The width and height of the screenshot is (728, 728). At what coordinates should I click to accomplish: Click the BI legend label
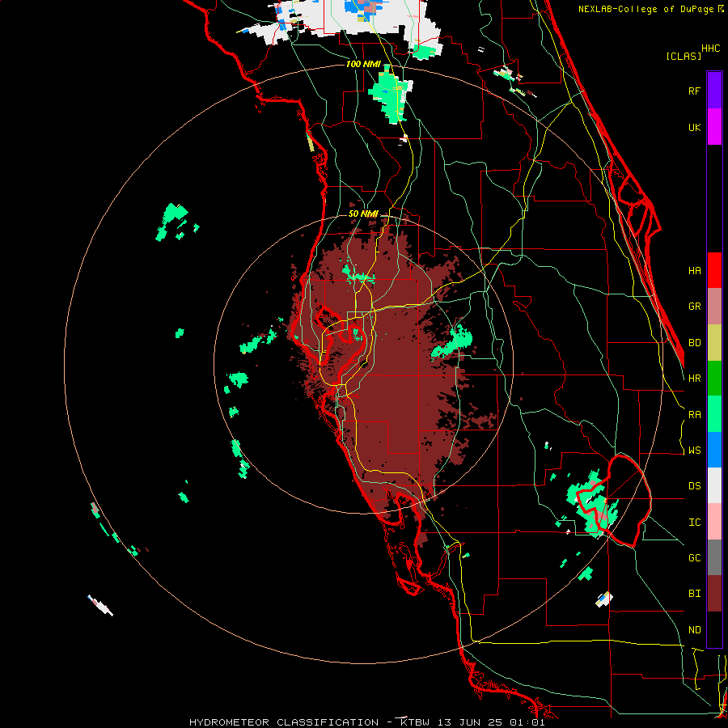[694, 594]
